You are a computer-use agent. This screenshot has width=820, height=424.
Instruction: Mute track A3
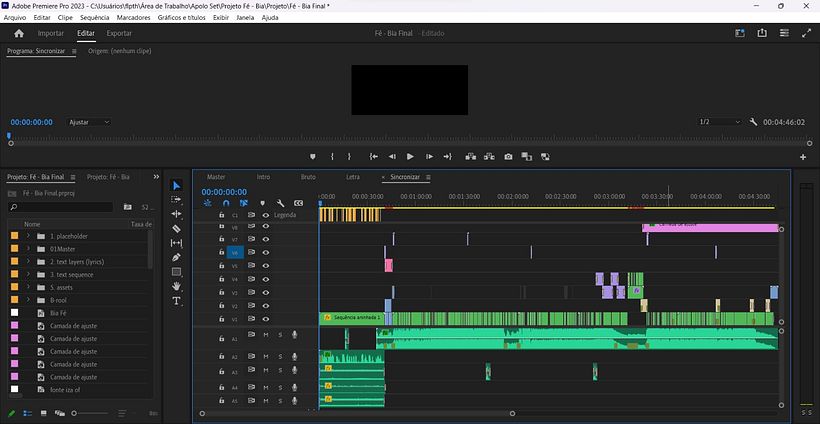(x=266, y=370)
